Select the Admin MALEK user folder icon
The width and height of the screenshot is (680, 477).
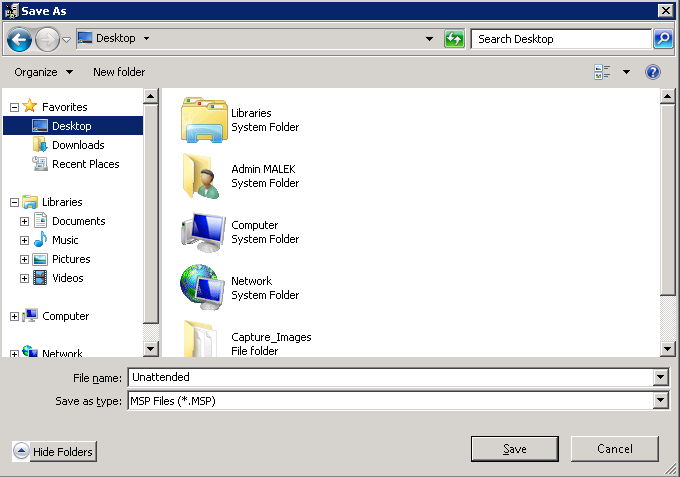(202, 176)
